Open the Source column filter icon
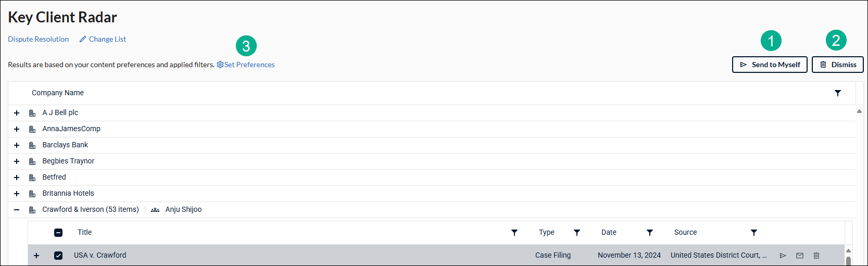The height and width of the screenshot is (266, 868). pyautogui.click(x=754, y=233)
